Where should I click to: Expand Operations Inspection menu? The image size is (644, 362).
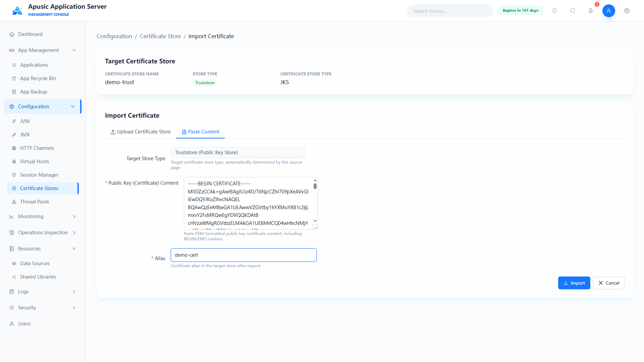(x=43, y=233)
